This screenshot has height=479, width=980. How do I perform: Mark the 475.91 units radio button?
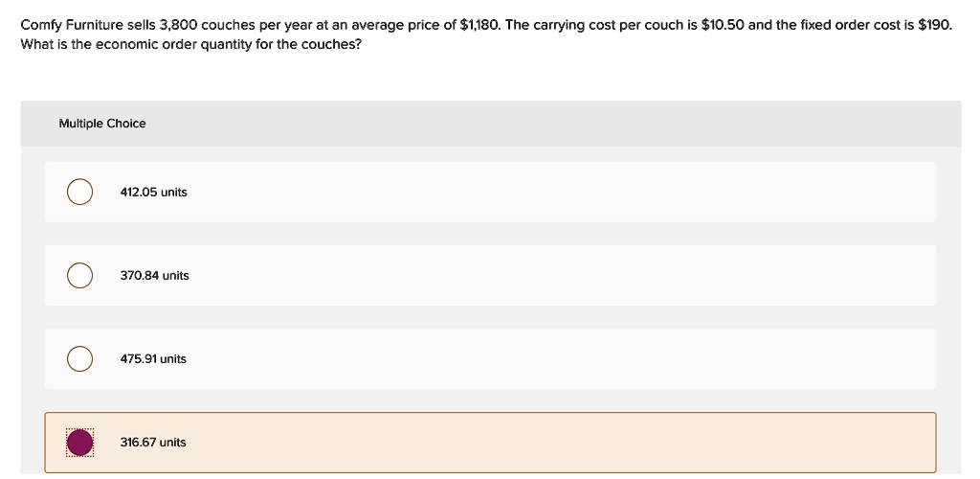[80, 359]
